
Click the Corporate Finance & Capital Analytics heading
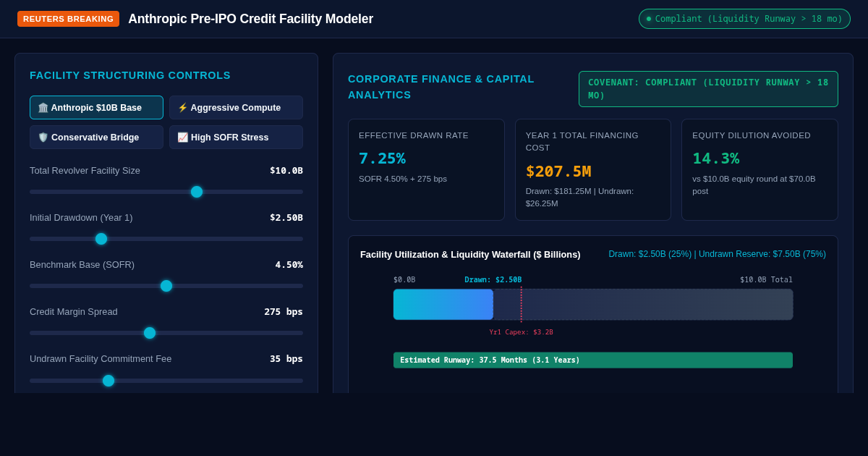click(x=441, y=87)
